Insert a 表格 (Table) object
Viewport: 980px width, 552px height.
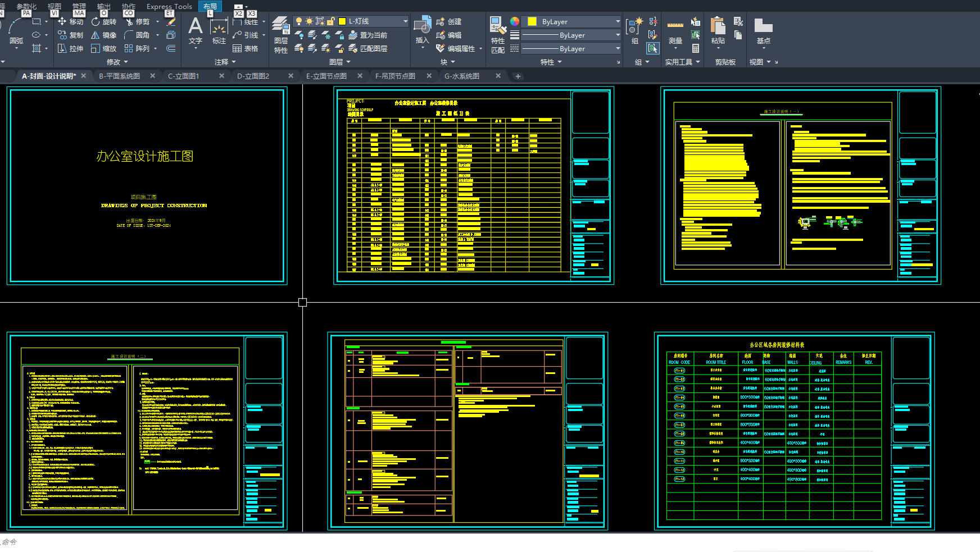pyautogui.click(x=246, y=49)
